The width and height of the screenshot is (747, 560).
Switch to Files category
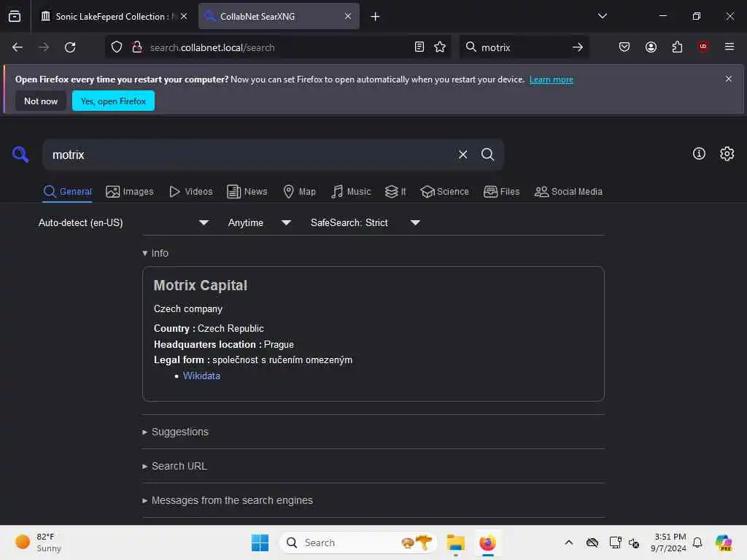[x=501, y=192]
